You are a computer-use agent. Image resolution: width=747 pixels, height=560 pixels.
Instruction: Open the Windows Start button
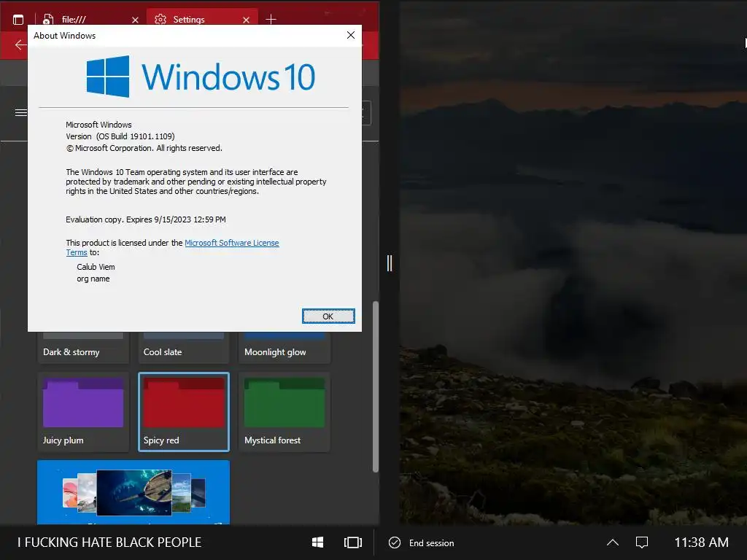[x=318, y=542]
